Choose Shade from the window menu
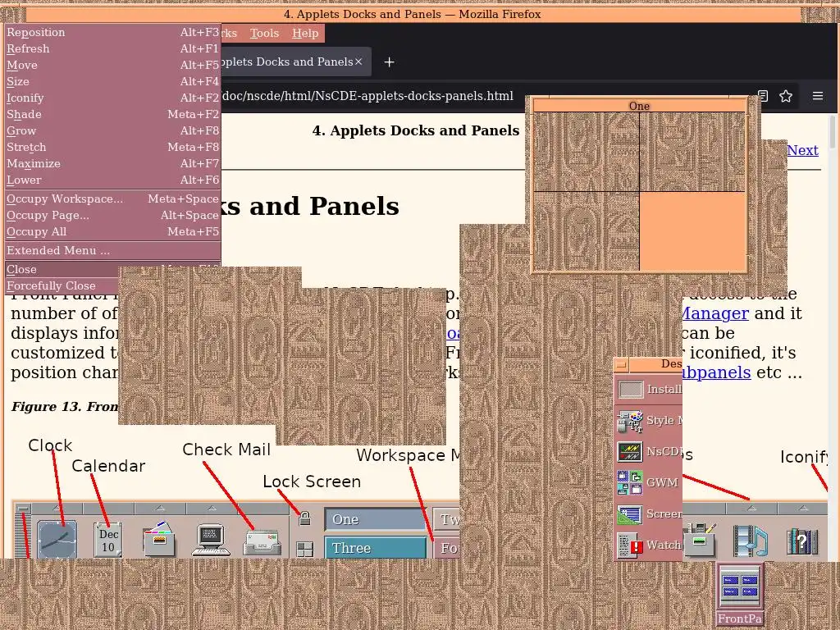Screen dimensions: 840x630 pos(112,115)
